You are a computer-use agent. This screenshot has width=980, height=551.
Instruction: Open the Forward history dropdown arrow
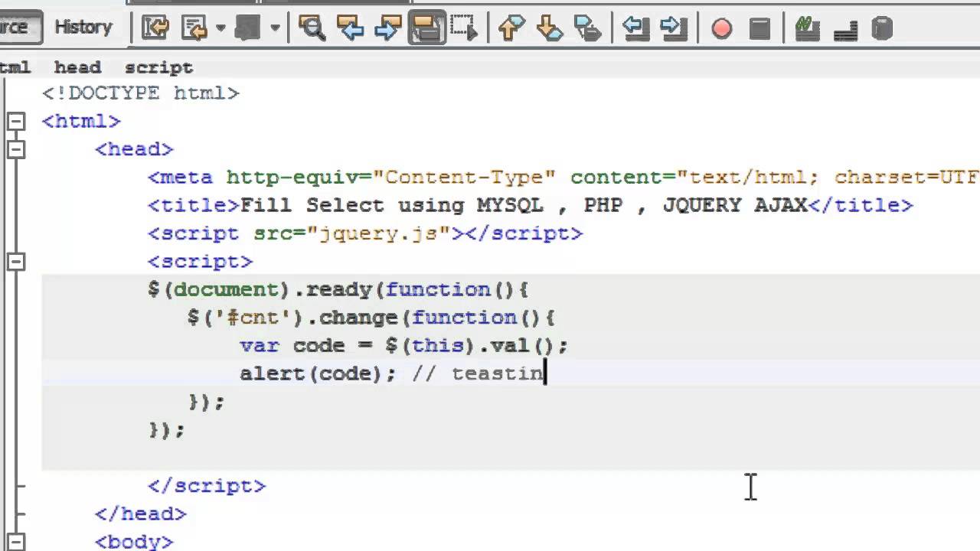[x=275, y=28]
